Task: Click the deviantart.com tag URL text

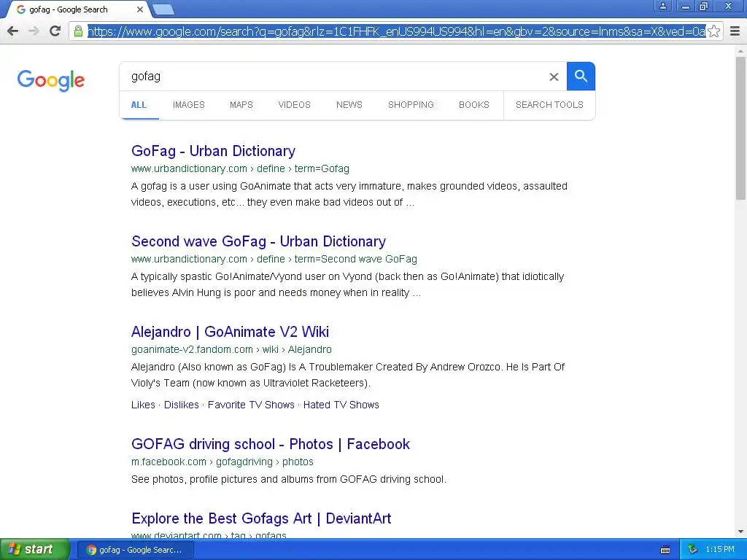Action: 209,535
